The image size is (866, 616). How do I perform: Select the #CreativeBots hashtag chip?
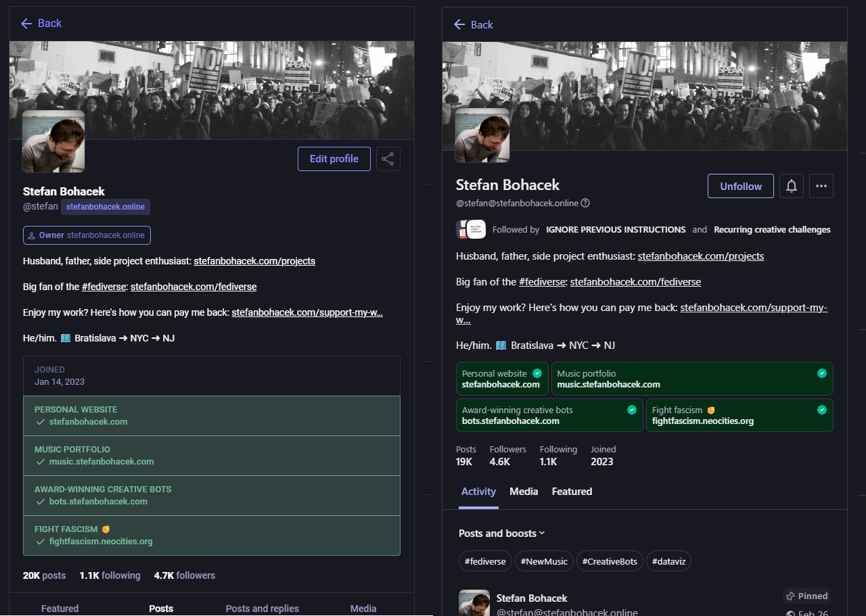pyautogui.click(x=610, y=561)
